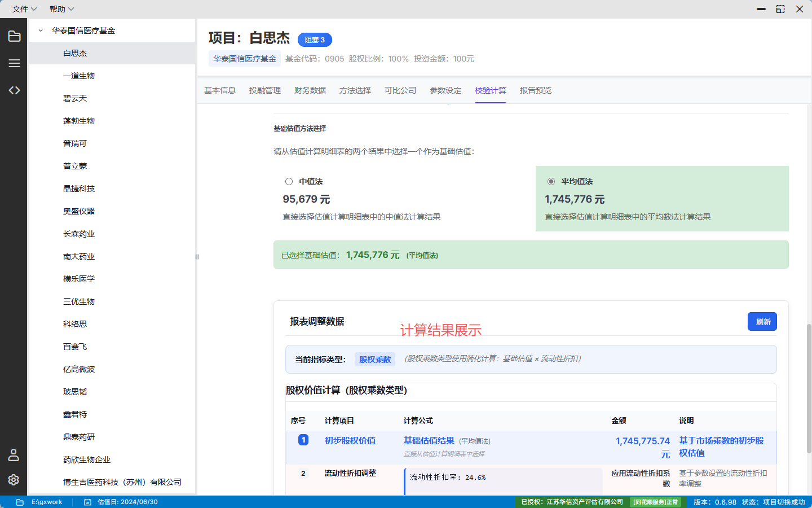The height and width of the screenshot is (508, 812).
Task: Click the main content vertical scrollbar
Action: 809,389
